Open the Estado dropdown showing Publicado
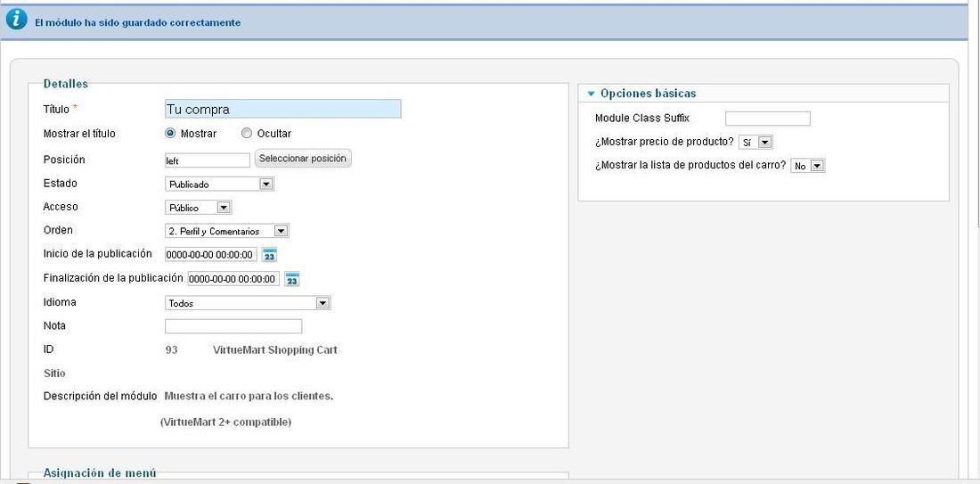 [219, 184]
